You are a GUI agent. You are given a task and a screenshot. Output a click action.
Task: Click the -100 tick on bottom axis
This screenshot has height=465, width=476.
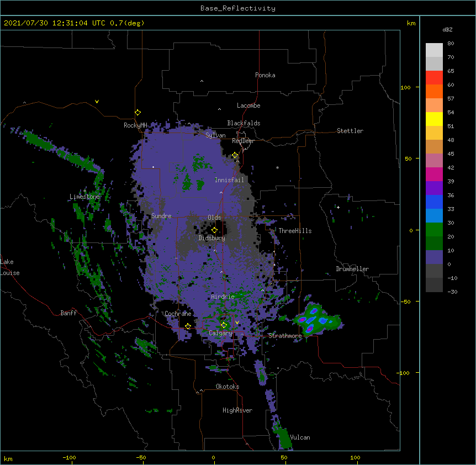coord(69,457)
